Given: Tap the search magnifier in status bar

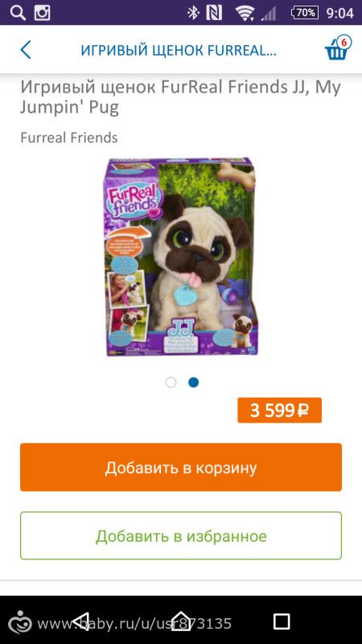Looking at the screenshot, I should pos(17,13).
